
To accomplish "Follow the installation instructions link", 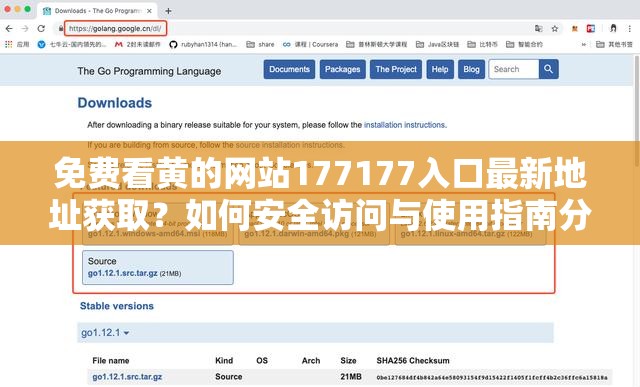I will coord(404,125).
